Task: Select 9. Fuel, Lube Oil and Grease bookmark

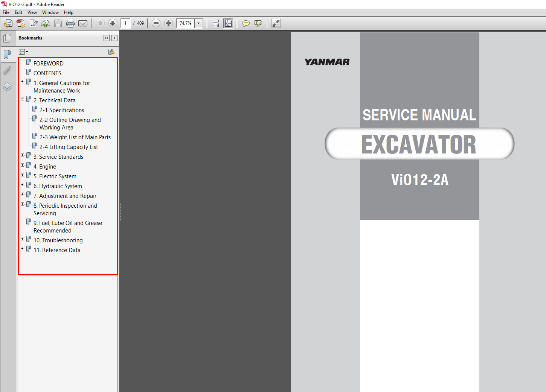Action: [68, 227]
